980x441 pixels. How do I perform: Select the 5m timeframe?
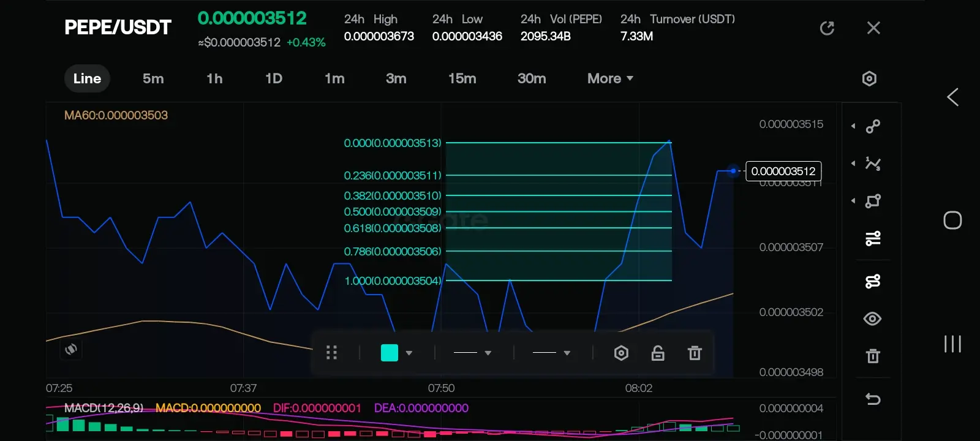[153, 78]
